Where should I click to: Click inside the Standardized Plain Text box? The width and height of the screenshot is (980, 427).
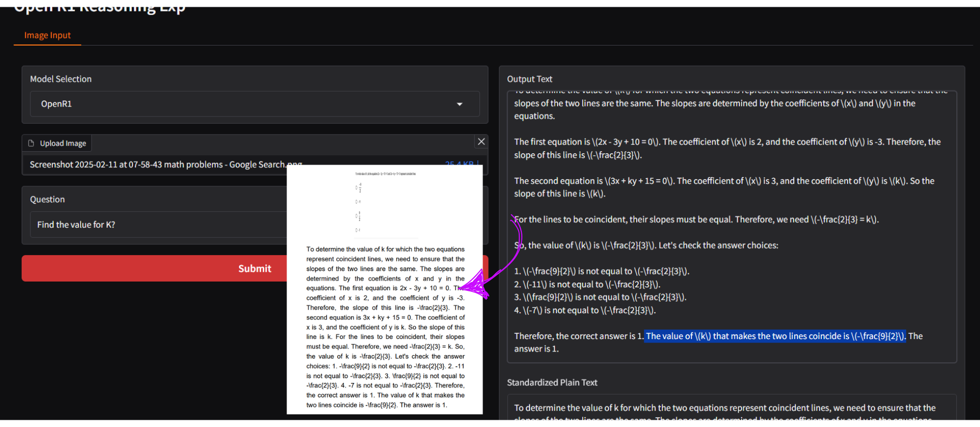724,408
